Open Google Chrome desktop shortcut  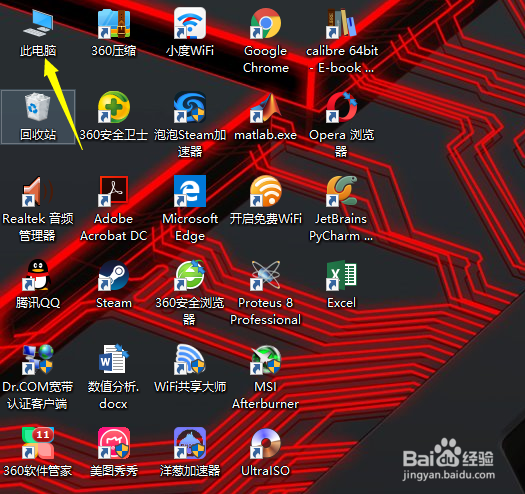pyautogui.click(x=266, y=23)
